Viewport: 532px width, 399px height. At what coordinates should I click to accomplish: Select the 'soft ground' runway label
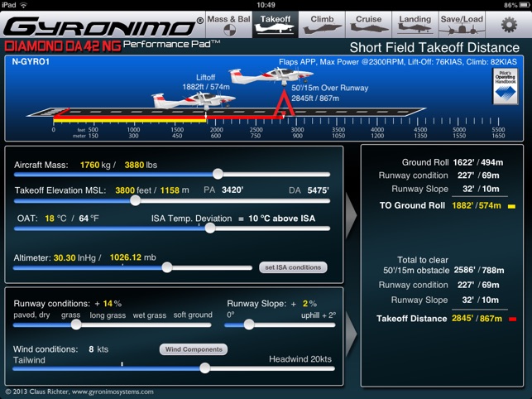point(193,315)
